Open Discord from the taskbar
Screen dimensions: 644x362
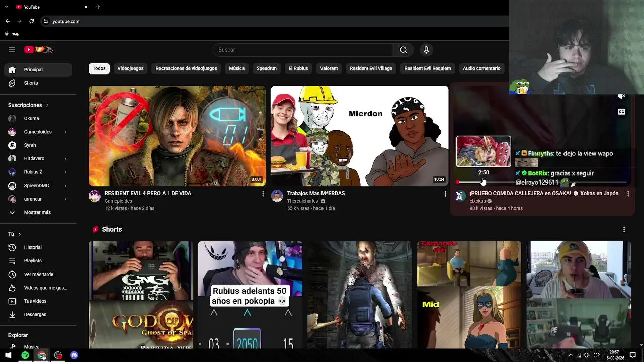click(74, 355)
